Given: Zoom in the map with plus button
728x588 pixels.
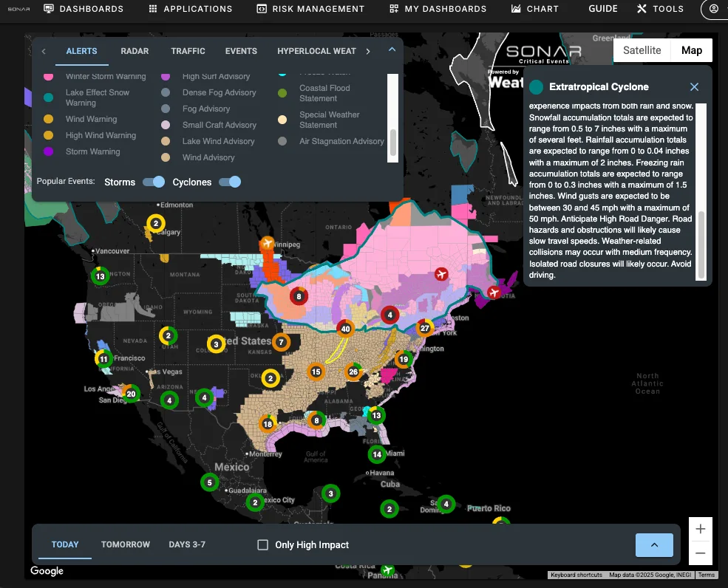Looking at the screenshot, I should pyautogui.click(x=701, y=529).
